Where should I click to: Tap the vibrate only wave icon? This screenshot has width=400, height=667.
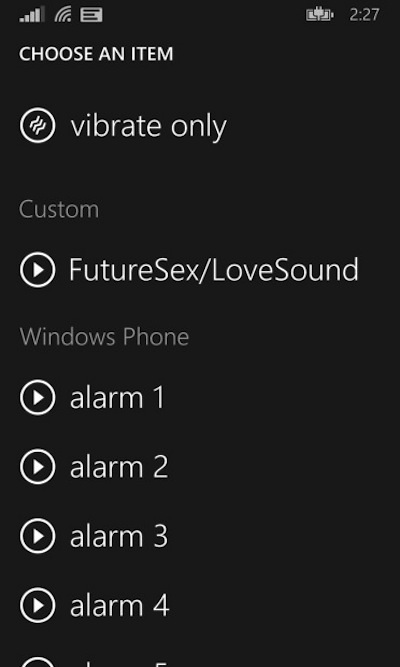(37, 125)
